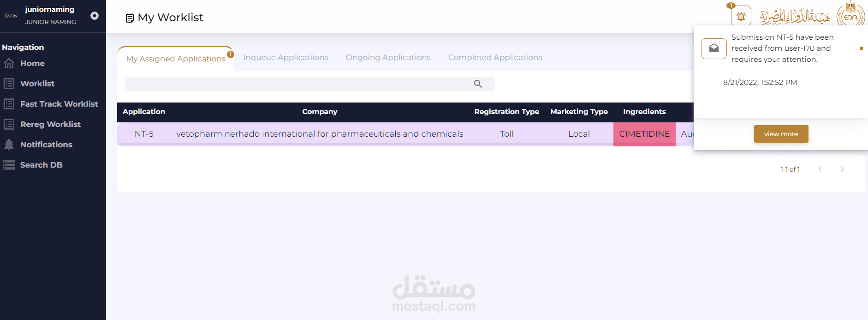Click the 1-1 of 1 pagination label

[x=790, y=169]
